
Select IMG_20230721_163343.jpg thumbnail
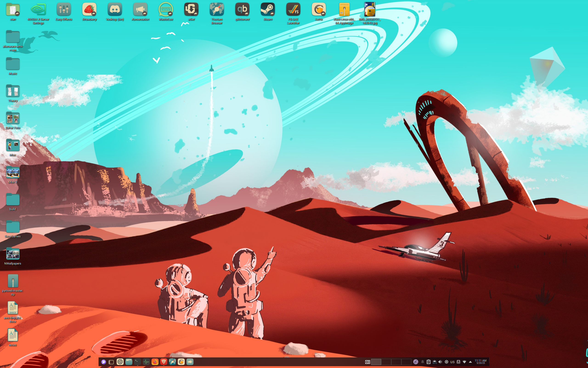pyautogui.click(x=370, y=13)
